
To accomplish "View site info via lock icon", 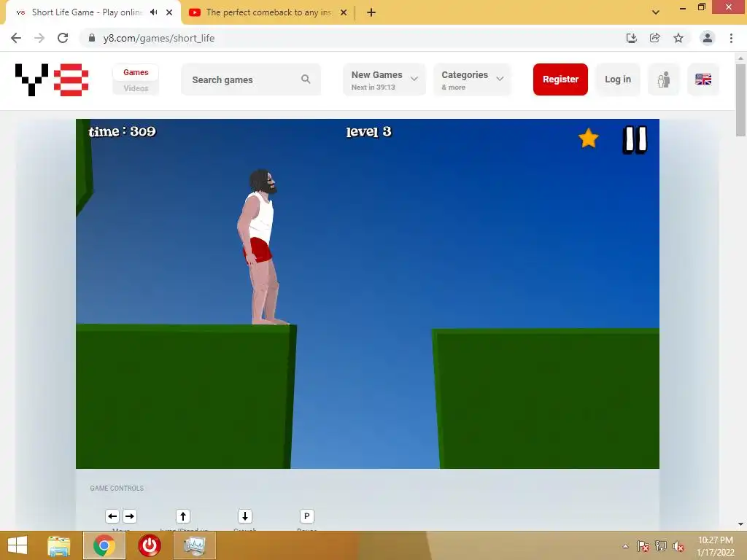I will click(92, 38).
